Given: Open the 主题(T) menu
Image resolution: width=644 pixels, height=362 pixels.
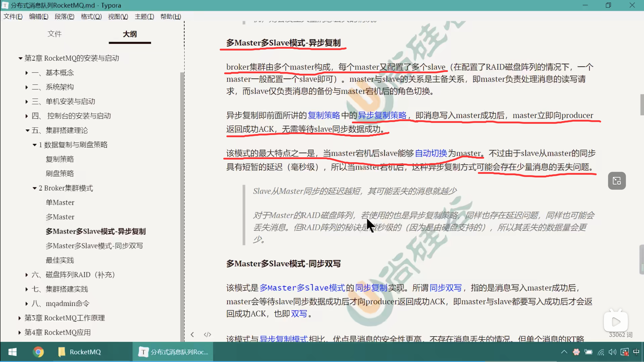Looking at the screenshot, I should [x=144, y=17].
